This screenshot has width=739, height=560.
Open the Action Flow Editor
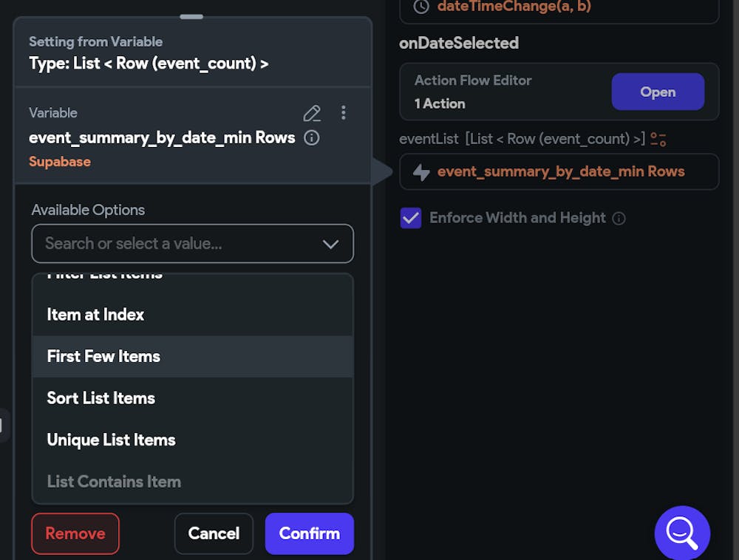click(x=657, y=92)
